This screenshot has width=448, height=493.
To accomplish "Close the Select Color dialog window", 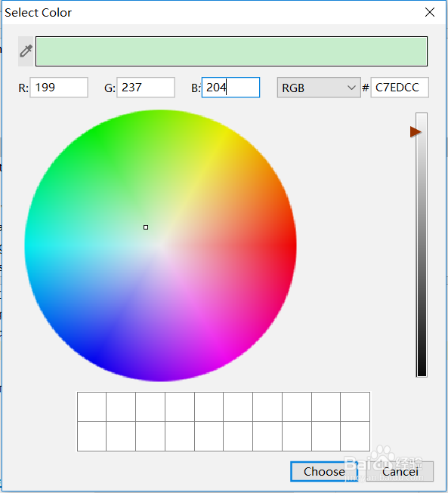I will click(430, 12).
